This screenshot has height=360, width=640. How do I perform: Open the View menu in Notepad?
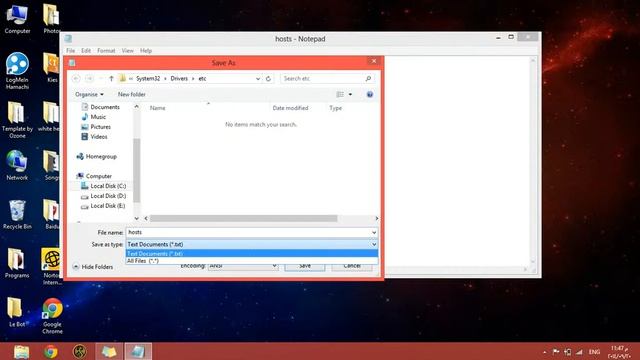tap(127, 51)
